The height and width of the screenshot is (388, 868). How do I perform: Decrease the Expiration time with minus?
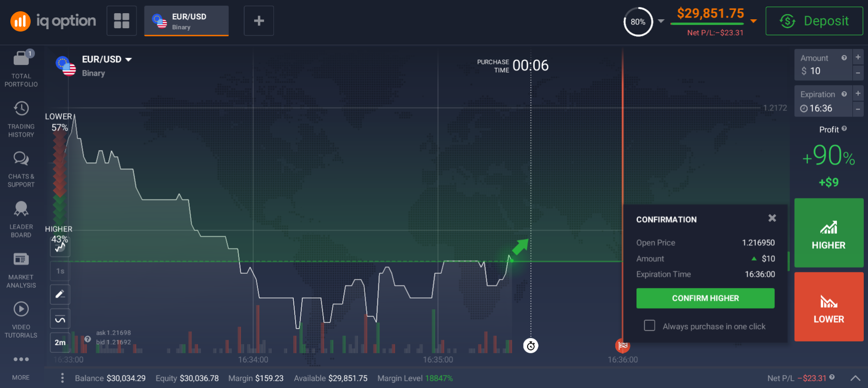coord(858,109)
